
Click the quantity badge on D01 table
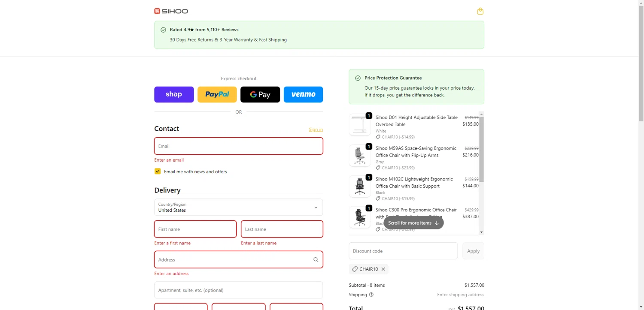point(369,116)
